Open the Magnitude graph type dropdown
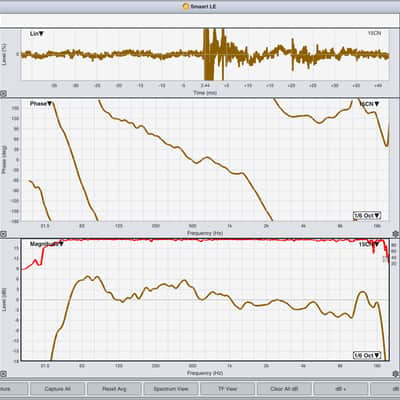400x400 pixels. 47,244
